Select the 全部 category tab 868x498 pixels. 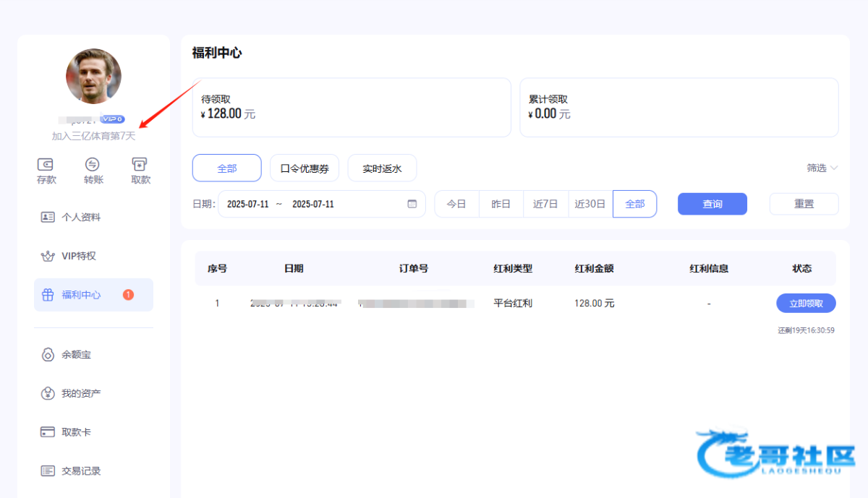pos(226,168)
